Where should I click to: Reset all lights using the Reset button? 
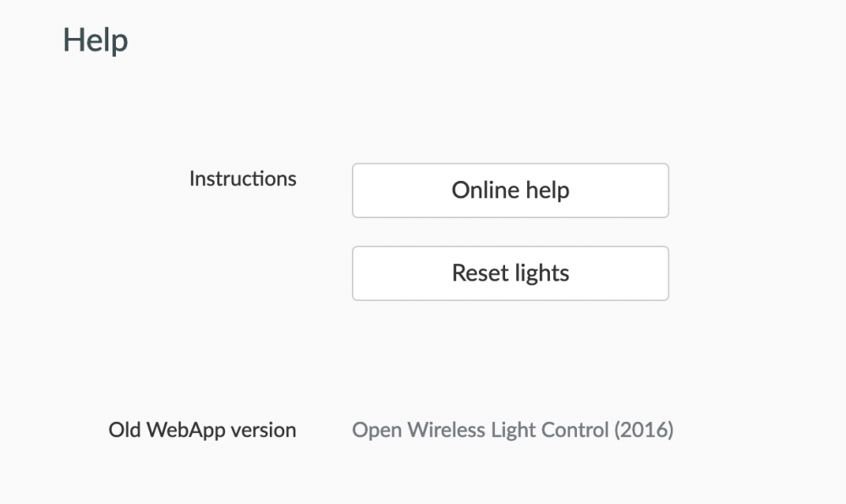[510, 273]
